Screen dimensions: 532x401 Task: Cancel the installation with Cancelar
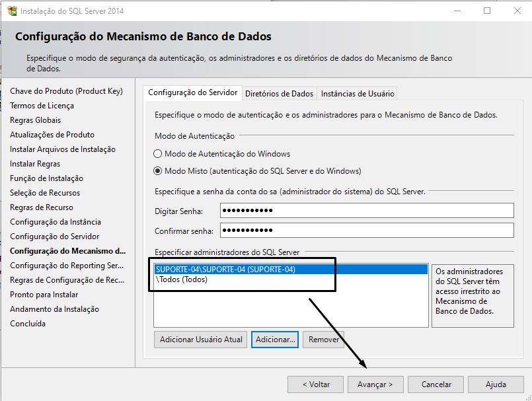click(x=436, y=384)
